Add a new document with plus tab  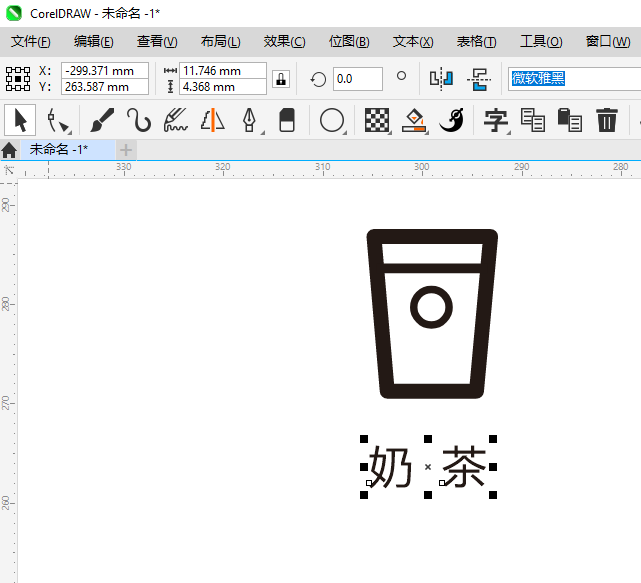126,149
